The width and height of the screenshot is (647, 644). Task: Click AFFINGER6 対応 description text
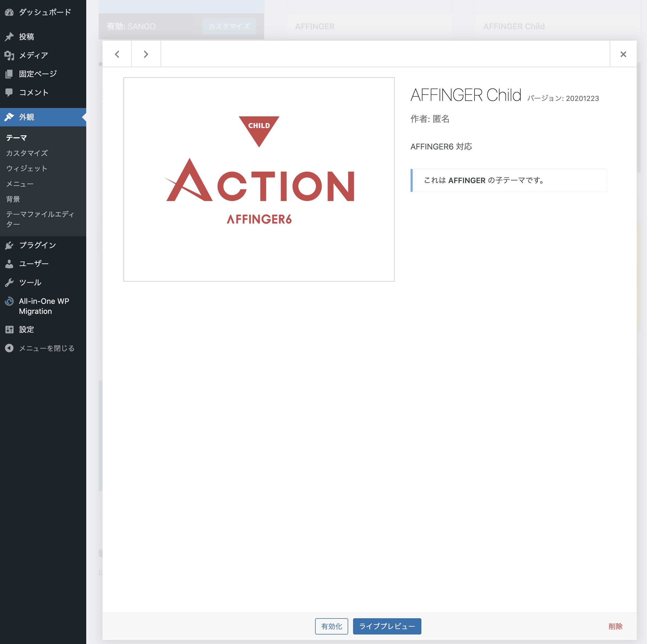(x=441, y=146)
